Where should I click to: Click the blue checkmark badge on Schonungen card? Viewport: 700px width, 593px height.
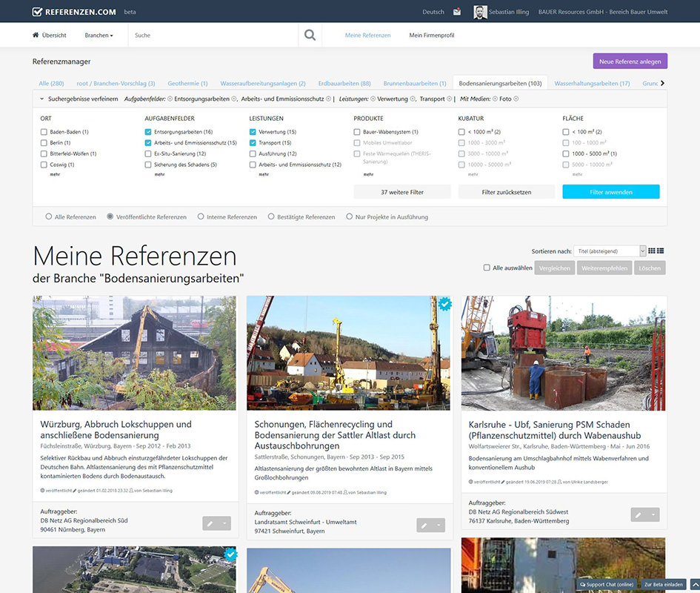444,303
